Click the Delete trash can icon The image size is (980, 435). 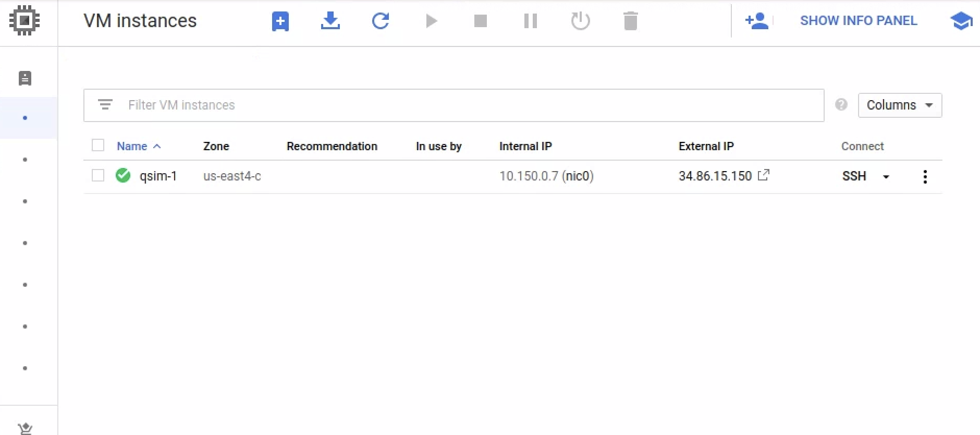pos(630,21)
